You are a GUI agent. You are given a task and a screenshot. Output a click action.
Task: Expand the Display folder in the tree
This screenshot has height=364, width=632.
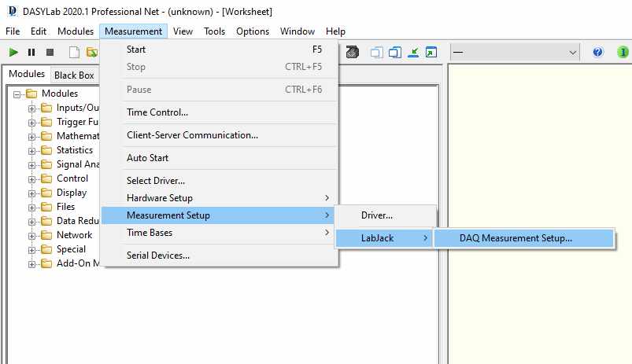point(32,193)
